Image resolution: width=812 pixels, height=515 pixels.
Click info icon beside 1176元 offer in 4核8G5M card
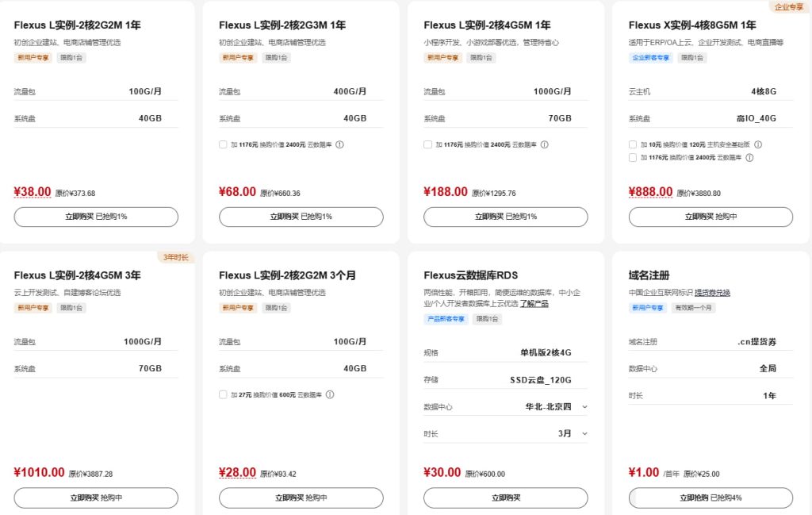[x=751, y=158]
